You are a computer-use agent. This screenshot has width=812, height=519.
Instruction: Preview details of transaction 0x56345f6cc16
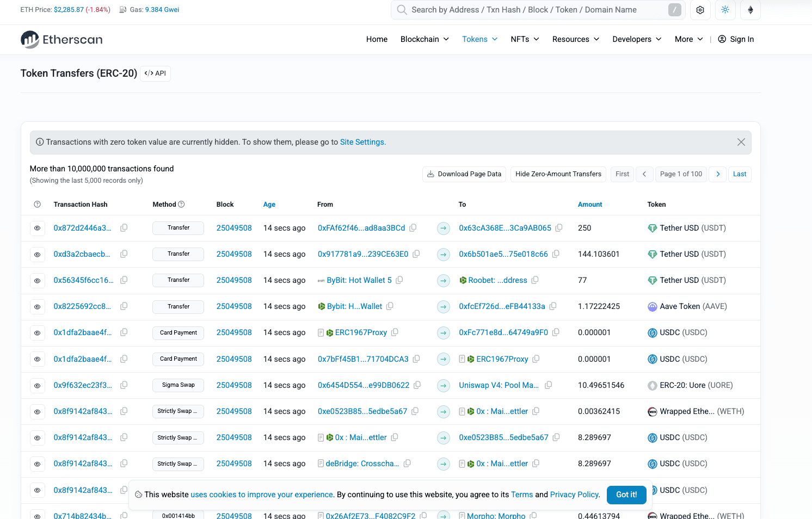click(37, 280)
